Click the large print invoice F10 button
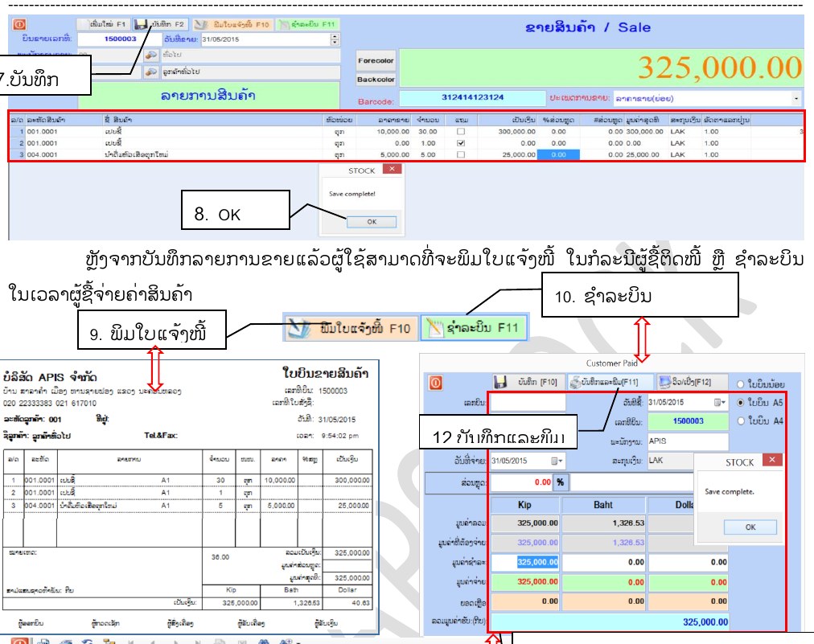 click(x=351, y=328)
